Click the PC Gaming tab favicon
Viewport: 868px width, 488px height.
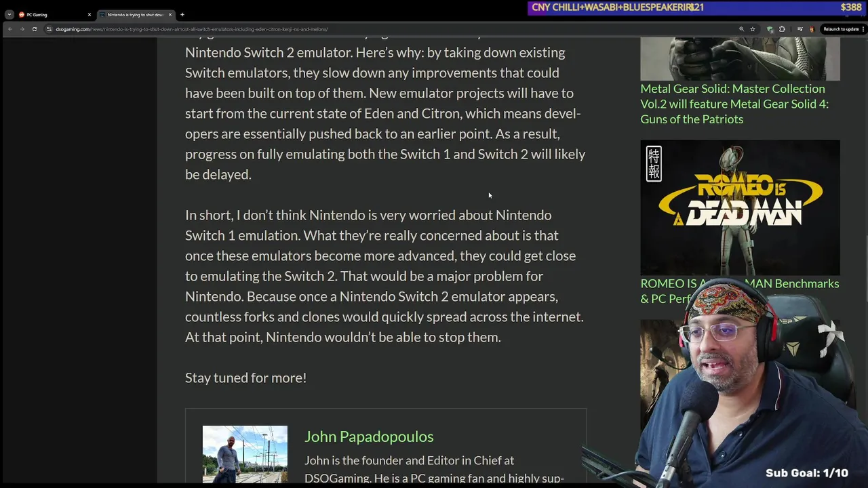pos(22,14)
